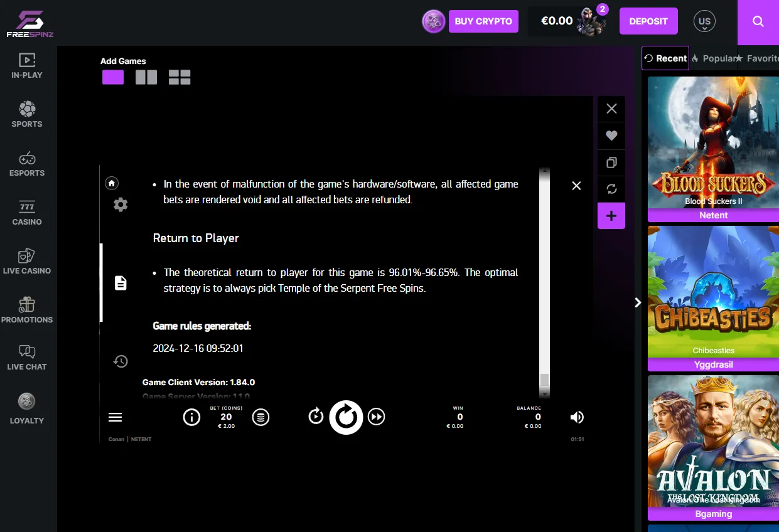Click the game rules scrollbar thumb
Image resolution: width=779 pixels, height=532 pixels.
[x=545, y=380]
